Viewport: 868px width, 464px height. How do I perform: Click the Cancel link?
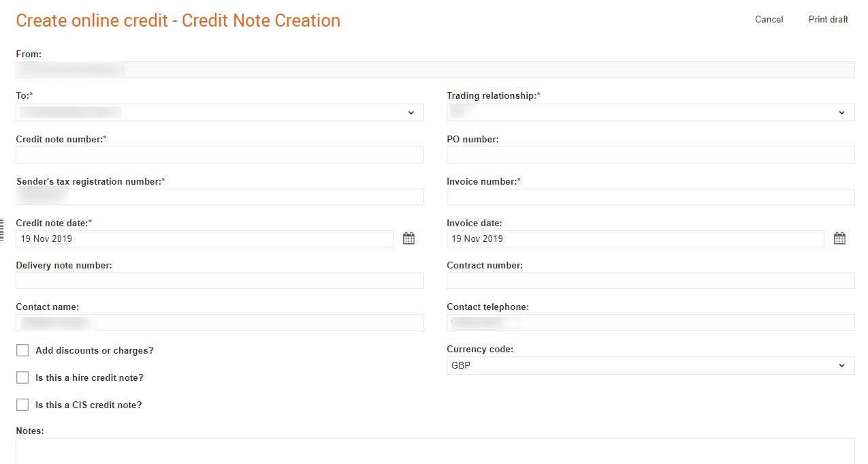tap(769, 20)
